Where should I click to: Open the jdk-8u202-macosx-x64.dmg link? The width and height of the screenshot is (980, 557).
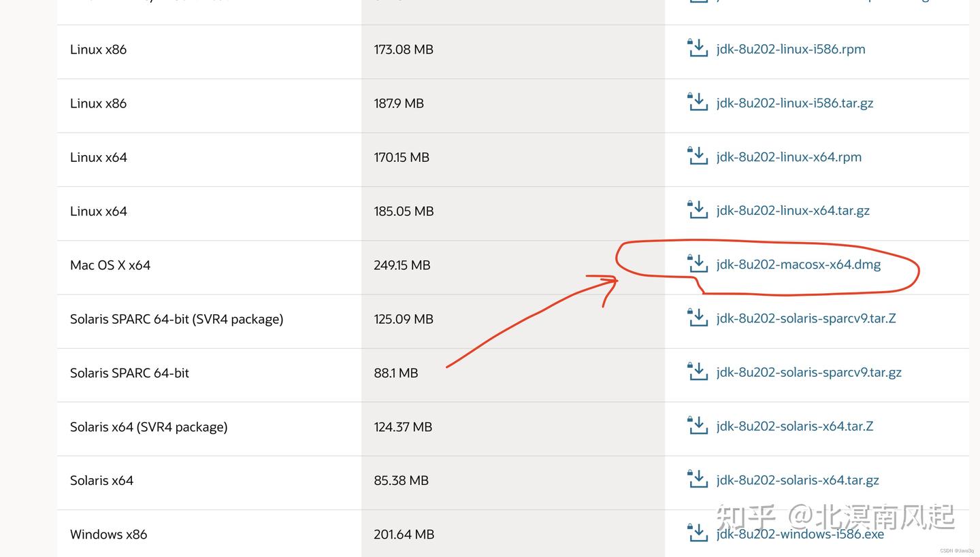798,265
